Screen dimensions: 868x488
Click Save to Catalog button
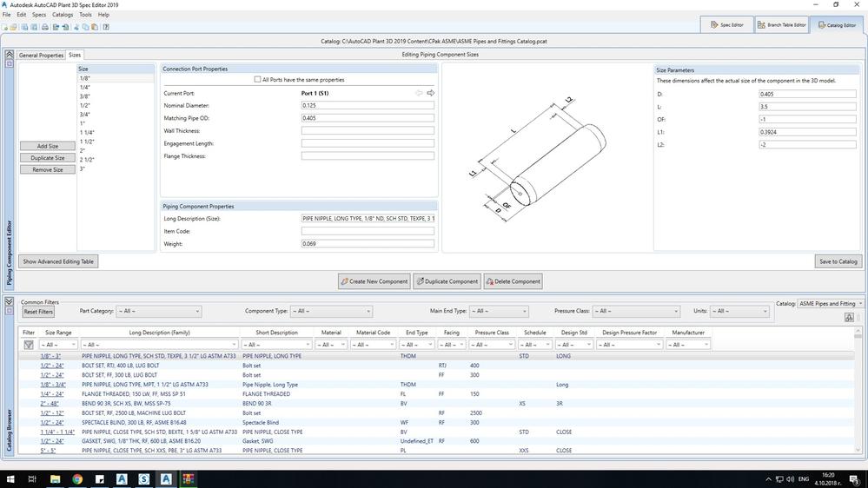838,261
